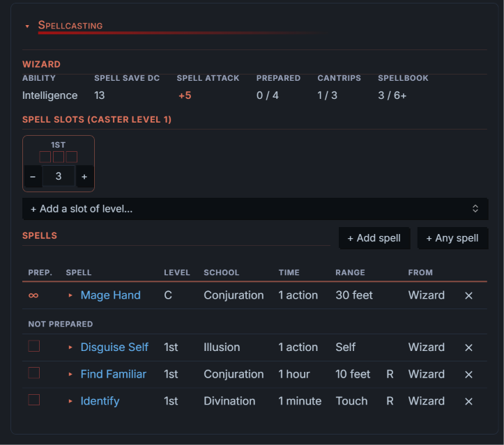Collapse the Spellcasting section triangle
The width and height of the screenshot is (504, 445).
point(27,26)
